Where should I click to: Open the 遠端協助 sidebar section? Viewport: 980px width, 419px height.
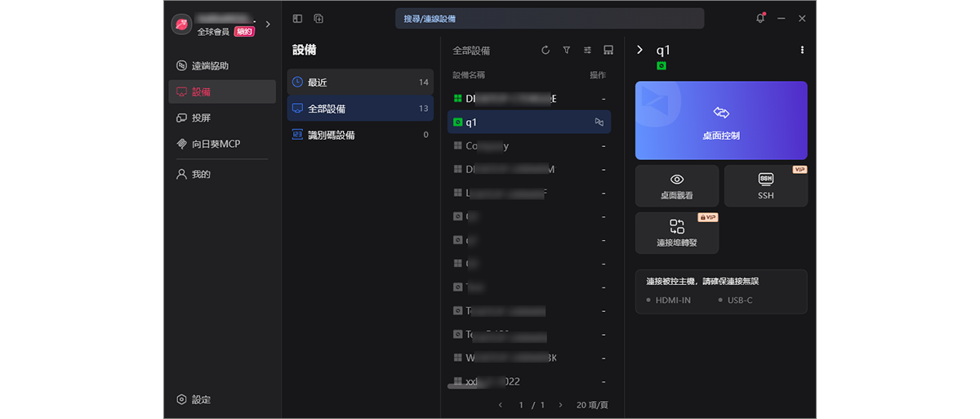click(222, 65)
